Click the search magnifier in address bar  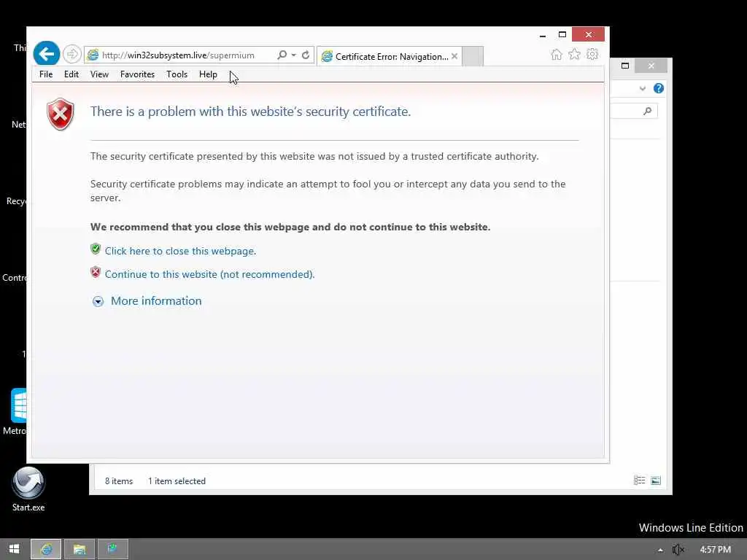click(x=282, y=55)
